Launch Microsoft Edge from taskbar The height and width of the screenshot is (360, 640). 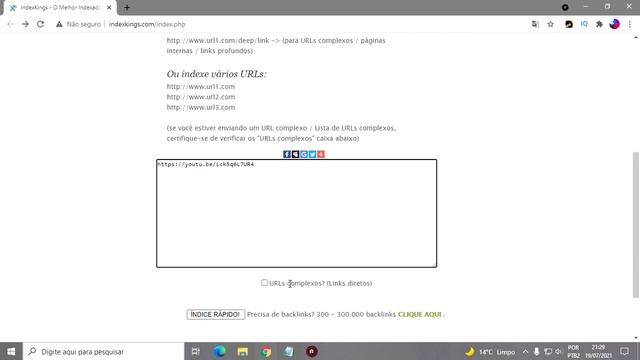click(219, 351)
